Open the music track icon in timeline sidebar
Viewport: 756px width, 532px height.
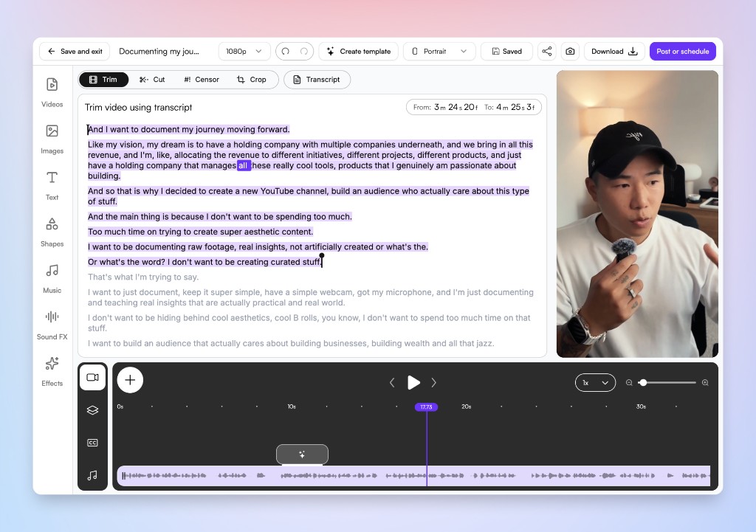click(92, 474)
